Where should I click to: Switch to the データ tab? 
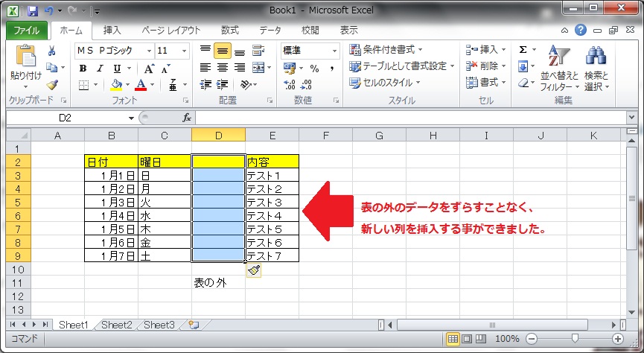[270, 31]
